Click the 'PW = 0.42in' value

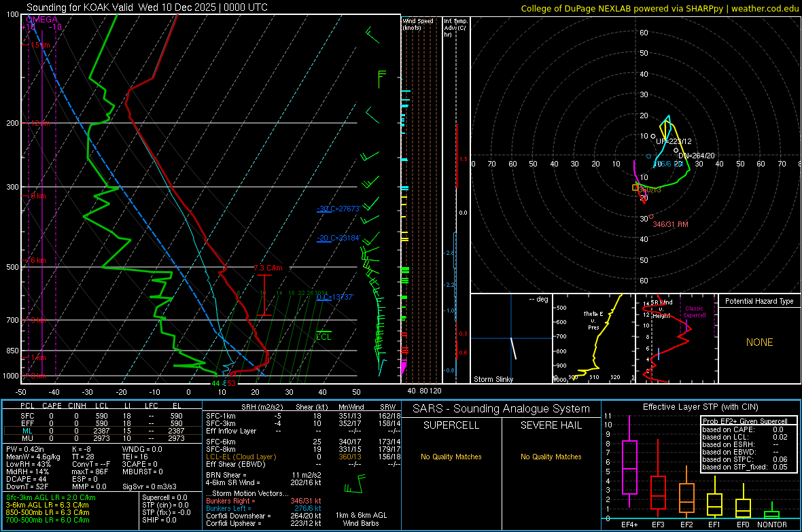click(x=25, y=449)
